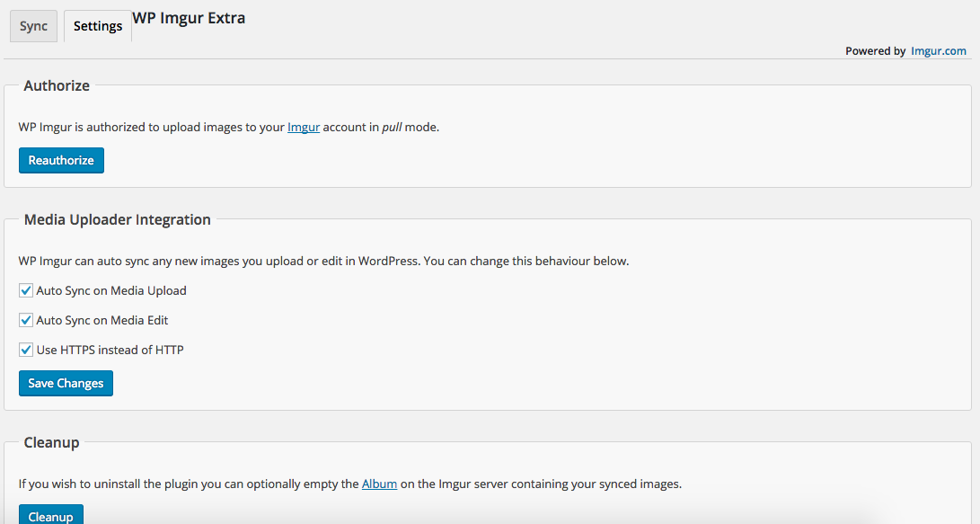The image size is (980, 524).
Task: Click the Use HTTPS instead of HTTP label
Action: click(x=110, y=350)
